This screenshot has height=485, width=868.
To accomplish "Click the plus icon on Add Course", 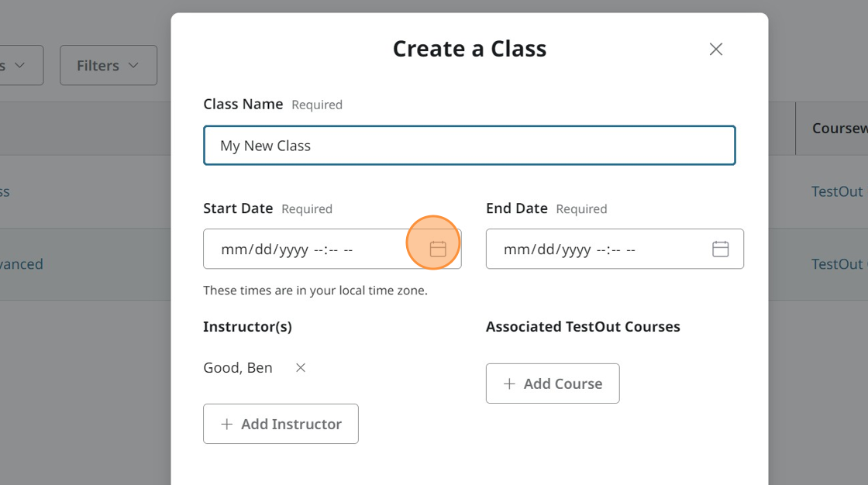I will pos(509,384).
